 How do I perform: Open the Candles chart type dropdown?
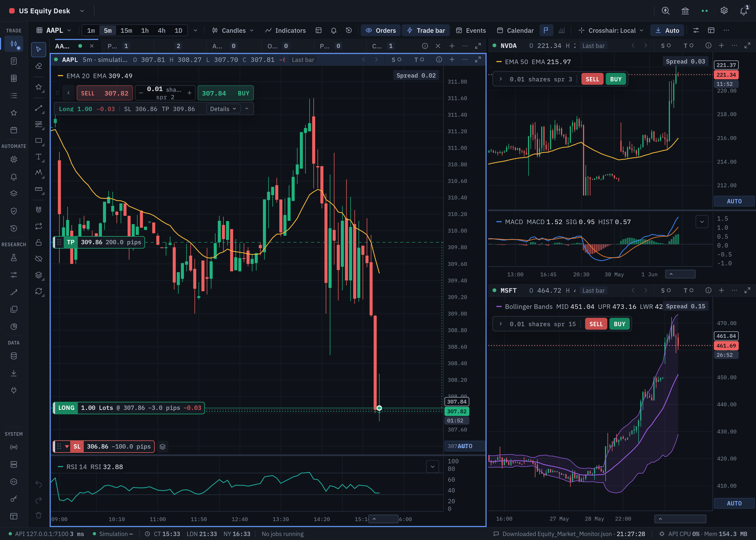[233, 30]
